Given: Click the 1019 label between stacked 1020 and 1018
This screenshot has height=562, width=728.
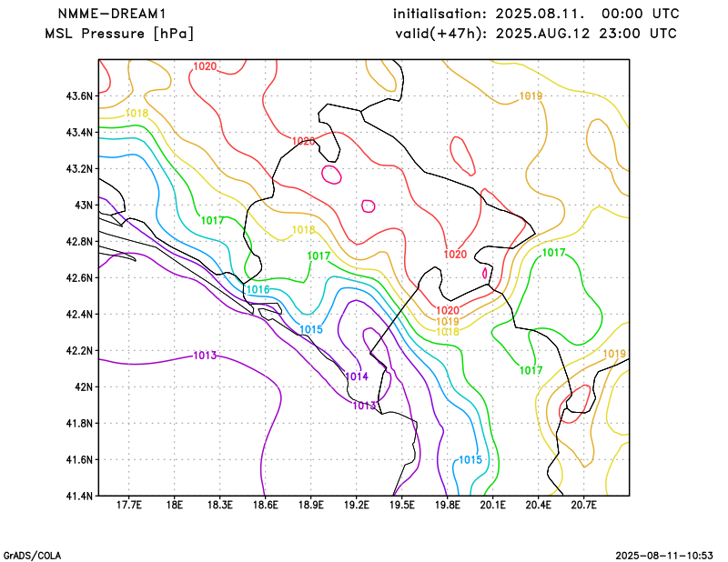Looking at the screenshot, I should coord(448,321).
